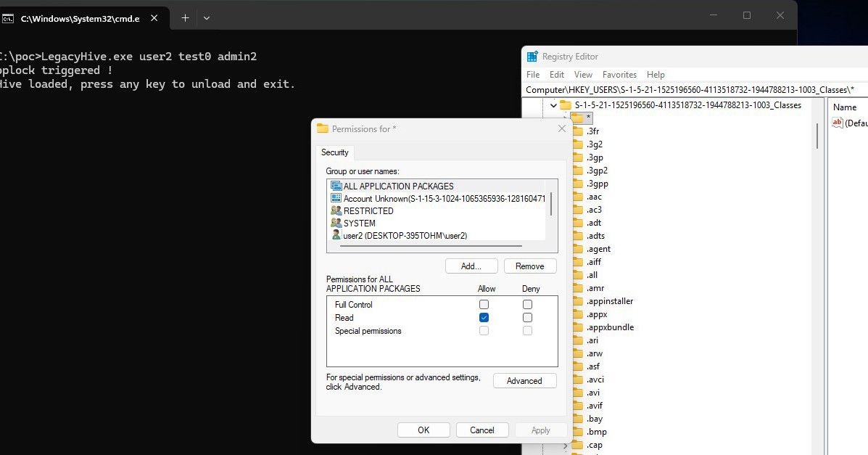Image resolution: width=868 pixels, height=455 pixels.
Task: Uncheck the Read Allow checkbox
Action: point(484,318)
